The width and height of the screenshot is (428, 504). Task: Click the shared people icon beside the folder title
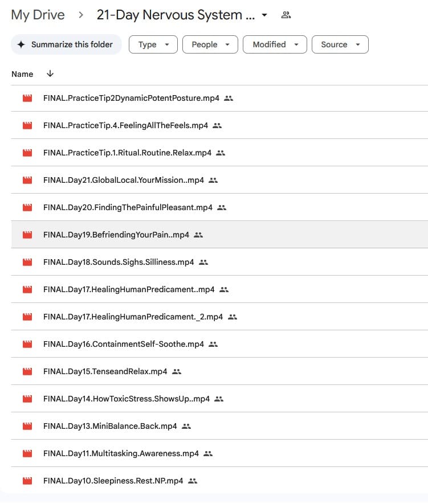[286, 15]
